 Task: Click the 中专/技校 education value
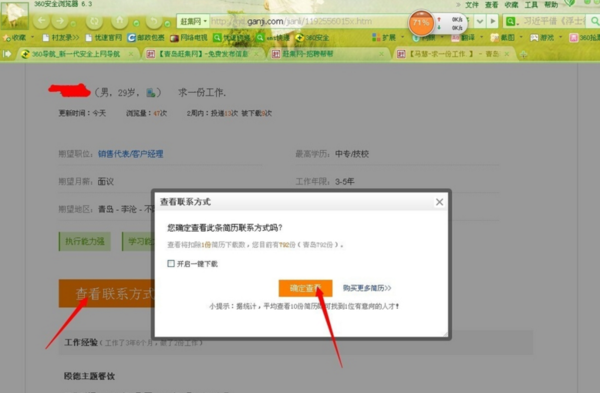[352, 154]
